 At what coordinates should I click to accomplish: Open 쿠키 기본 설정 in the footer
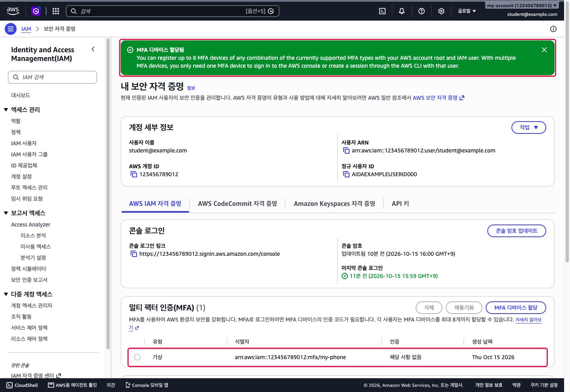click(544, 385)
